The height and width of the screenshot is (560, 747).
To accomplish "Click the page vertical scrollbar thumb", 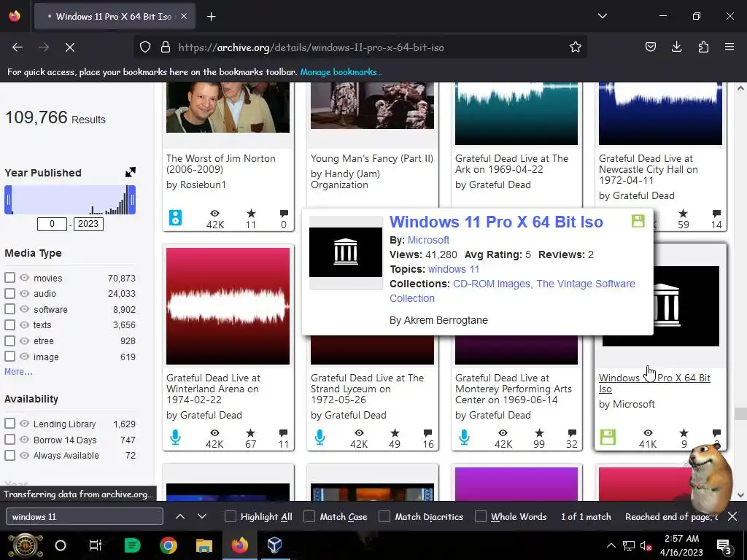I will click(740, 414).
